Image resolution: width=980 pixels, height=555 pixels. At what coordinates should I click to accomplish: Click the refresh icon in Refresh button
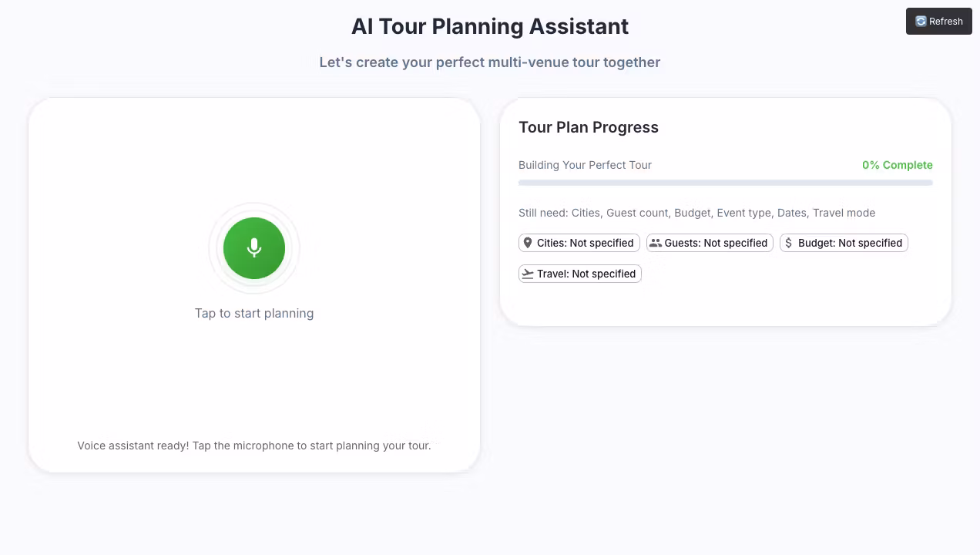[921, 22]
